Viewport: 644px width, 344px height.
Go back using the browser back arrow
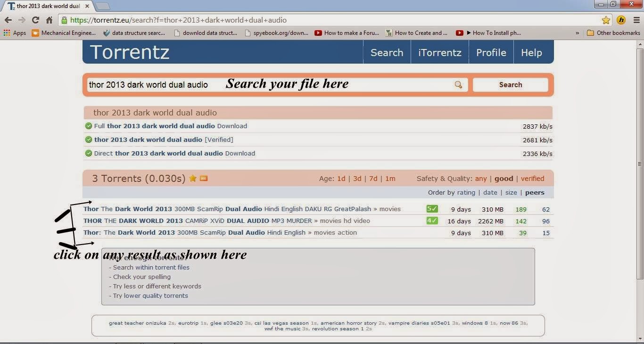click(8, 20)
